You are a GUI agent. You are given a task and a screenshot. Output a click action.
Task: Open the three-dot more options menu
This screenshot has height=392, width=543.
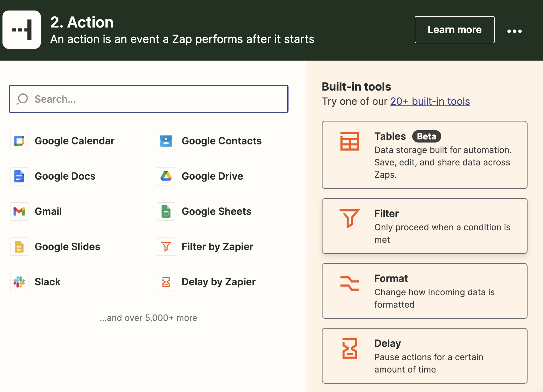[x=515, y=31]
